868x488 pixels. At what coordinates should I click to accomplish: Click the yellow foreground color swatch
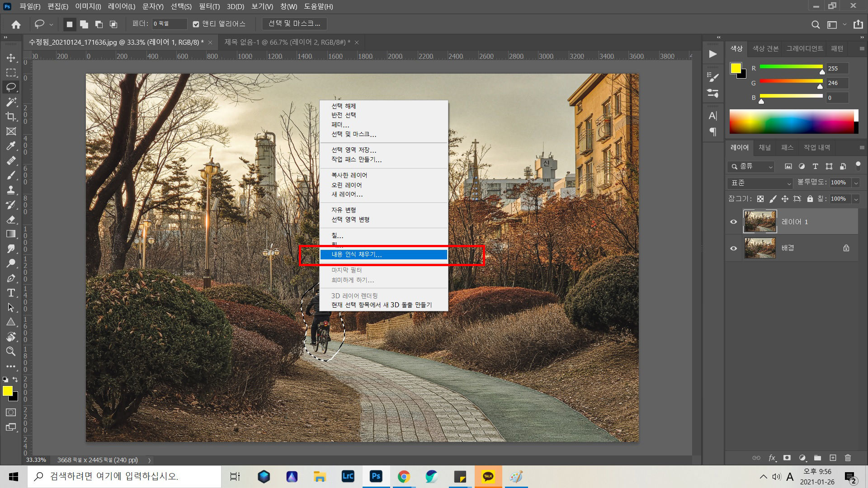7,391
